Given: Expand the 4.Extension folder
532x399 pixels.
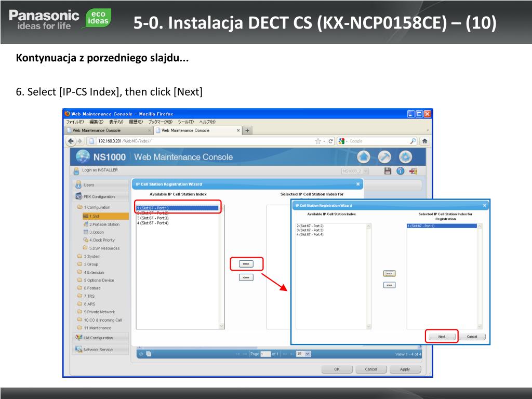Looking at the screenshot, I should (x=79, y=272).
